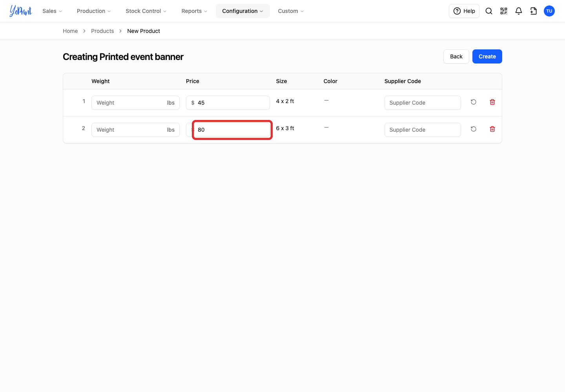Click the Size column header
565x392 pixels.
[x=281, y=81]
